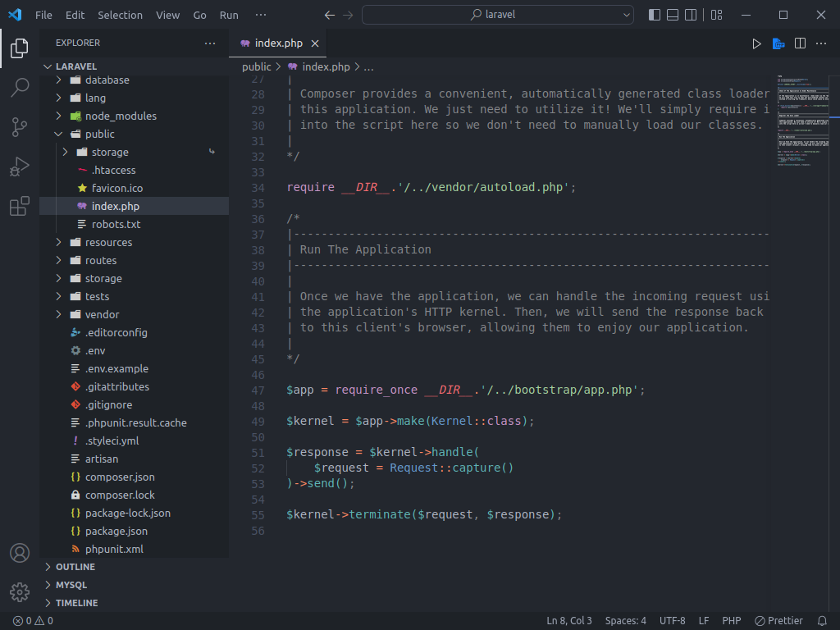Open artisan file in explorer
This screenshot has width=840, height=630.
coord(134,459)
